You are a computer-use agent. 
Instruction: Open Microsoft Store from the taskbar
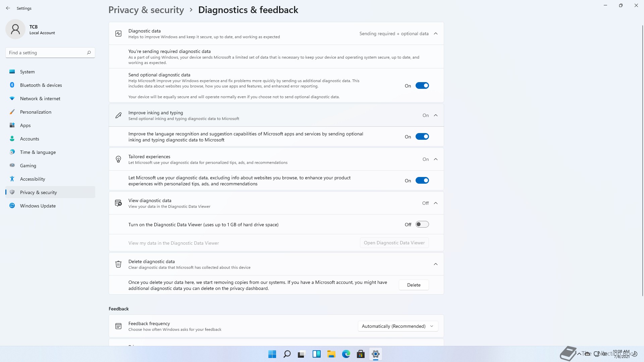tap(361, 354)
